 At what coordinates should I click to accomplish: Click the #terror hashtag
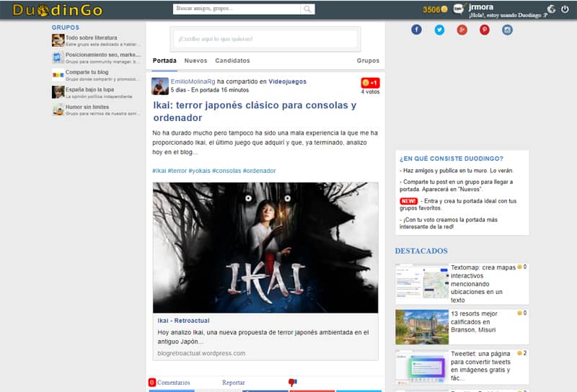tap(177, 171)
